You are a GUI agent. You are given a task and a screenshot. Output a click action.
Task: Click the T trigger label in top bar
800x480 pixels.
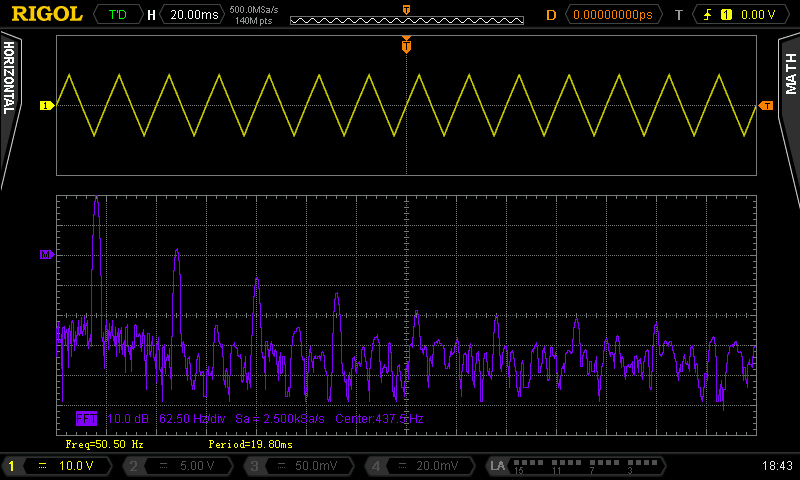coord(679,15)
